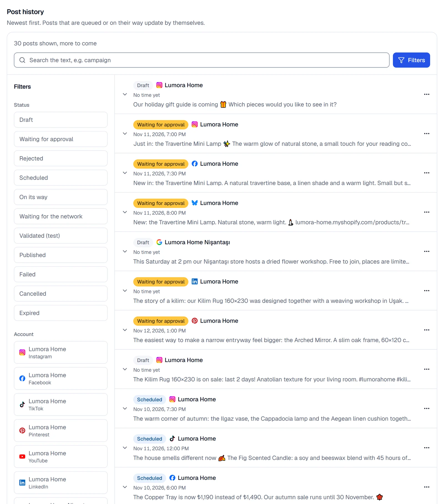The width and height of the screenshot is (444, 504).
Task: Toggle the Published status filter
Action: tap(61, 255)
